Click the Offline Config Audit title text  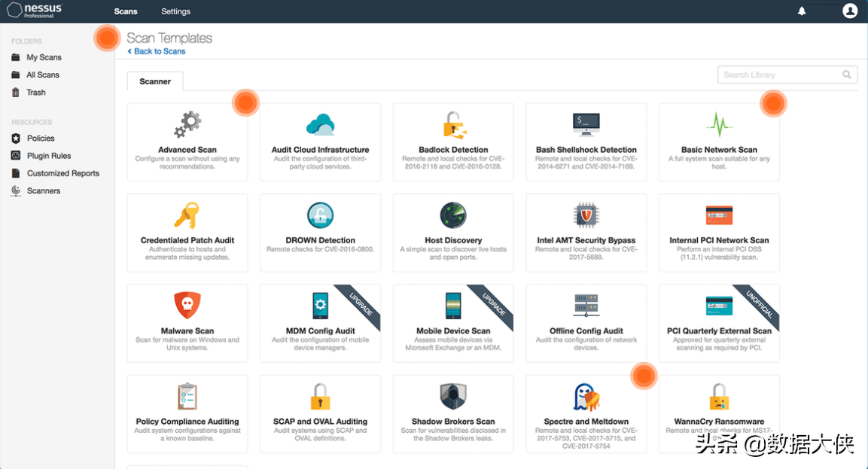(586, 331)
